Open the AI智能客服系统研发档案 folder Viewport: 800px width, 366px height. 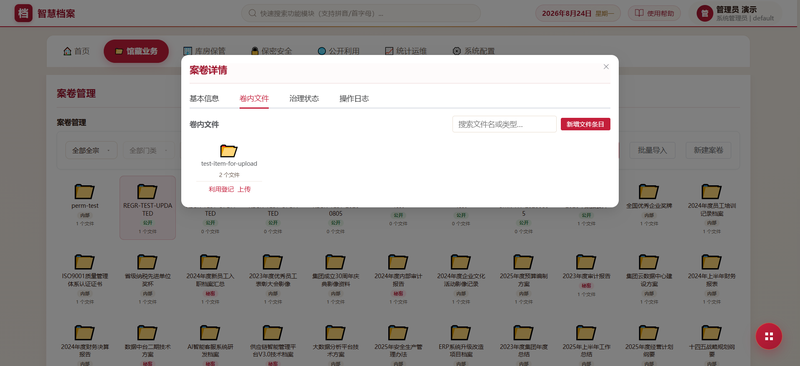210,332
